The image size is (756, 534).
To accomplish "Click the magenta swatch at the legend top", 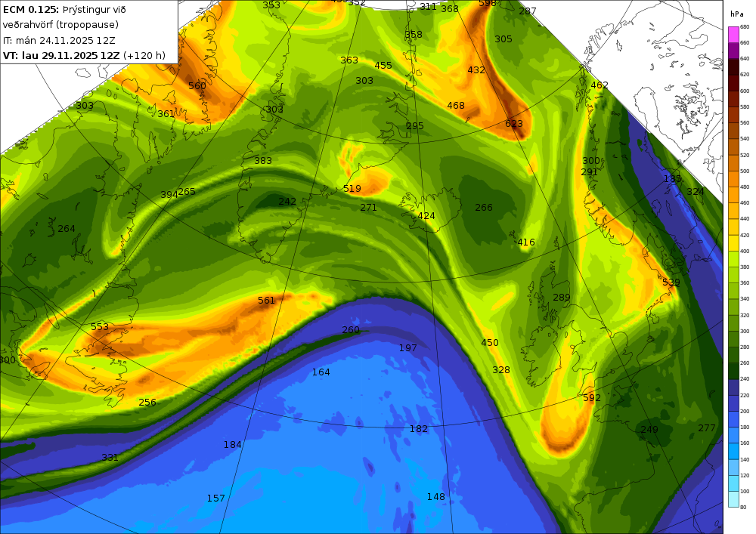I will click(733, 34).
